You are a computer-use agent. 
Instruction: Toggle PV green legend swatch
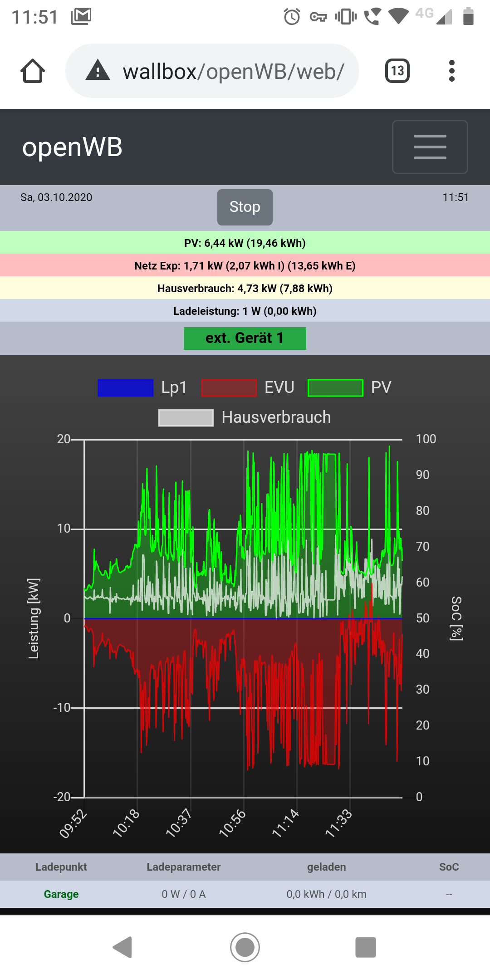[336, 388]
